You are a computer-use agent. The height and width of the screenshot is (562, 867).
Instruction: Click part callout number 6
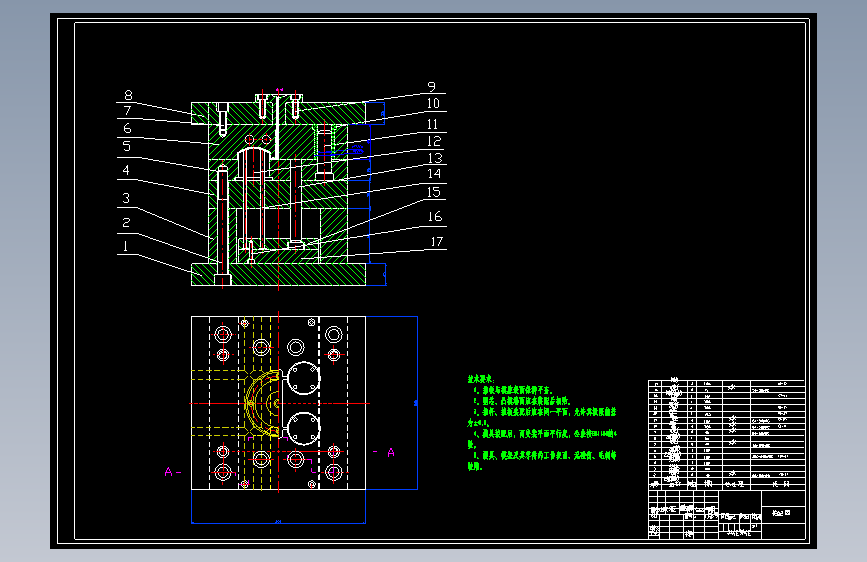click(x=127, y=128)
